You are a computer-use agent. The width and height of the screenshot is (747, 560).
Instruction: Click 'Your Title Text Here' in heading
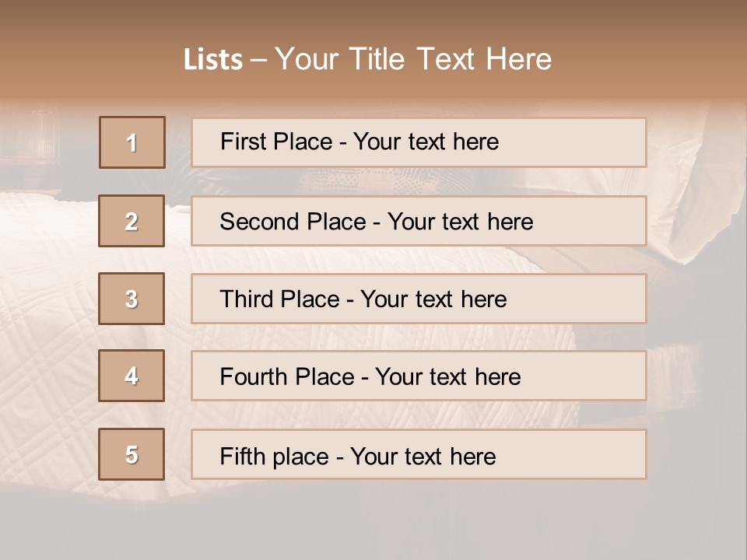point(413,59)
